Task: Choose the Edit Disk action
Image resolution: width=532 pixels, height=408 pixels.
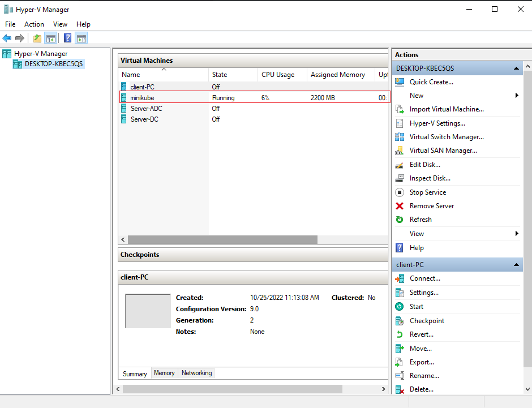Action: click(x=426, y=164)
